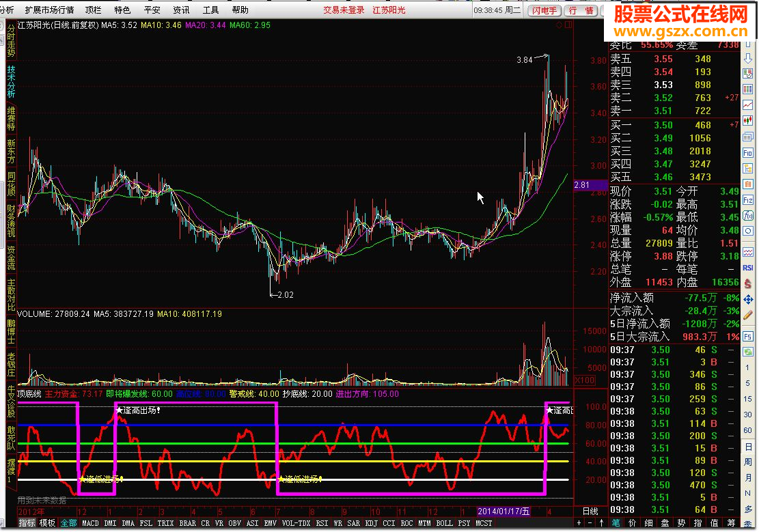This screenshot has width=759, height=532.
Task: Switch indicator to MACD
Action: [90, 523]
